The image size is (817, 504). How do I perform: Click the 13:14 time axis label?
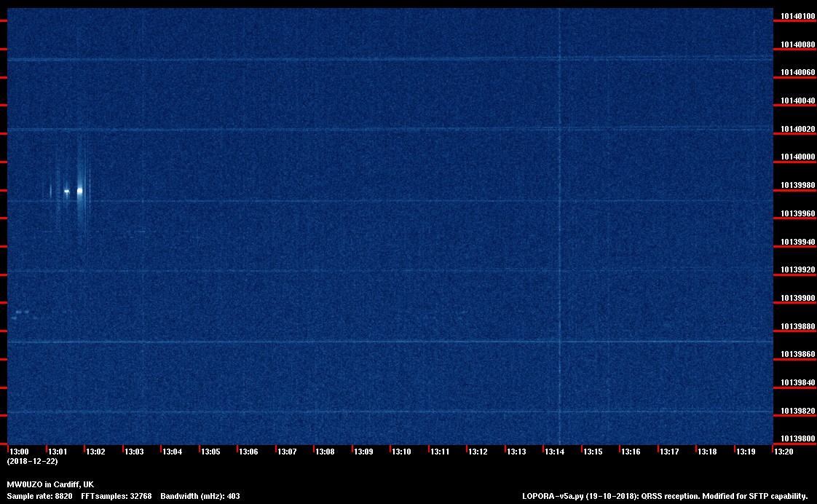[555, 452]
